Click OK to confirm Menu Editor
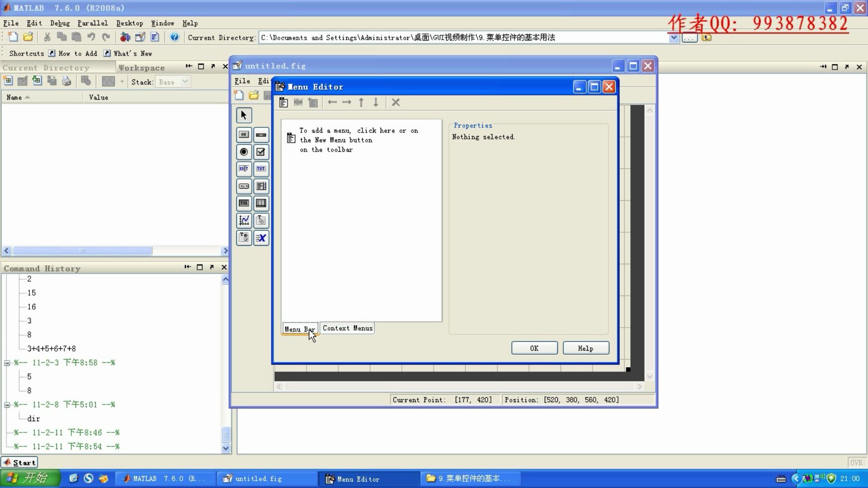This screenshot has width=868, height=488. pyautogui.click(x=534, y=348)
